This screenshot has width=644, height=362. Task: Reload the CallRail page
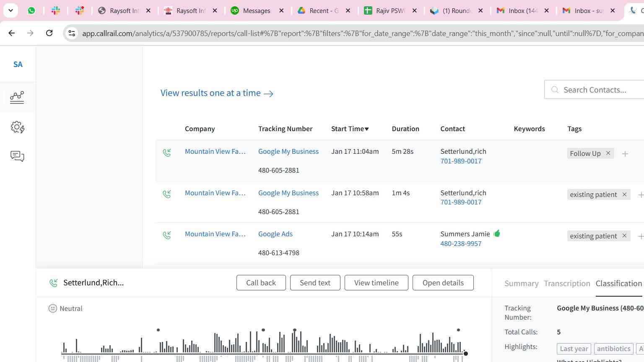(x=49, y=33)
